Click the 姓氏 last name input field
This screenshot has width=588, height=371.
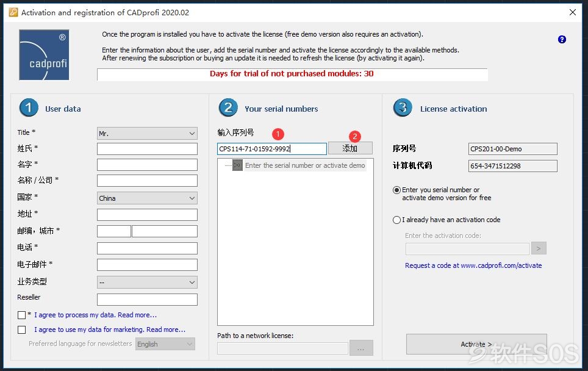pos(147,149)
